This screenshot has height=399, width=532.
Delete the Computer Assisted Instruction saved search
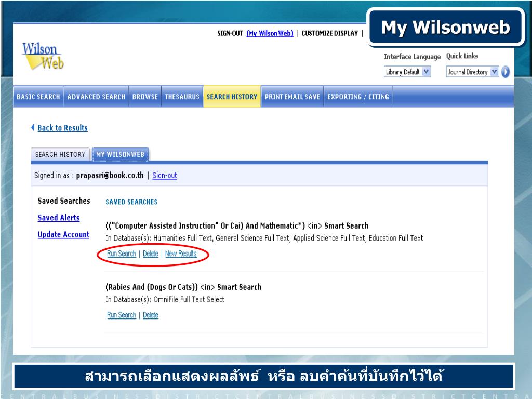pos(150,254)
